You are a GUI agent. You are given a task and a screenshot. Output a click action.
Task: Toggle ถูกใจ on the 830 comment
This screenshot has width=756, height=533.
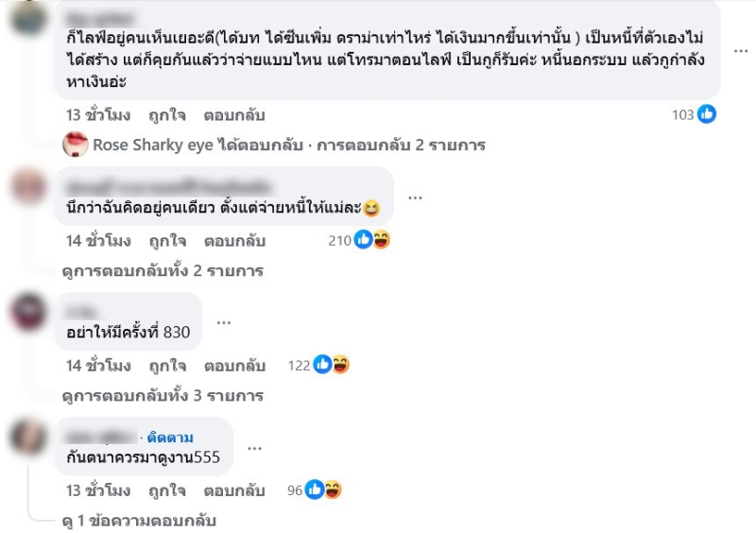coord(166,365)
